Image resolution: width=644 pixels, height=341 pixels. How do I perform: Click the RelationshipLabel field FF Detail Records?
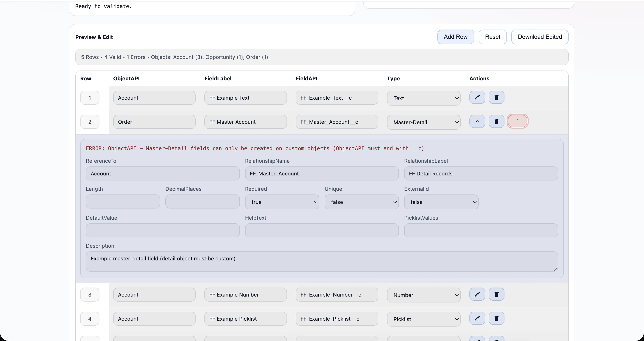pos(481,173)
